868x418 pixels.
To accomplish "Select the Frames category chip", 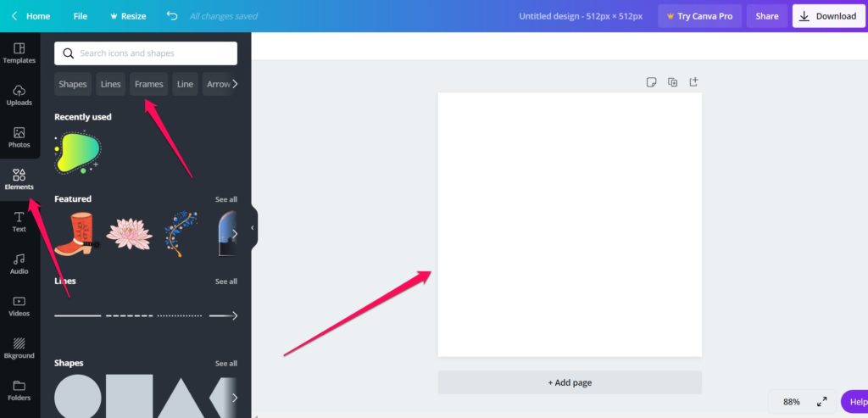I will point(149,84).
